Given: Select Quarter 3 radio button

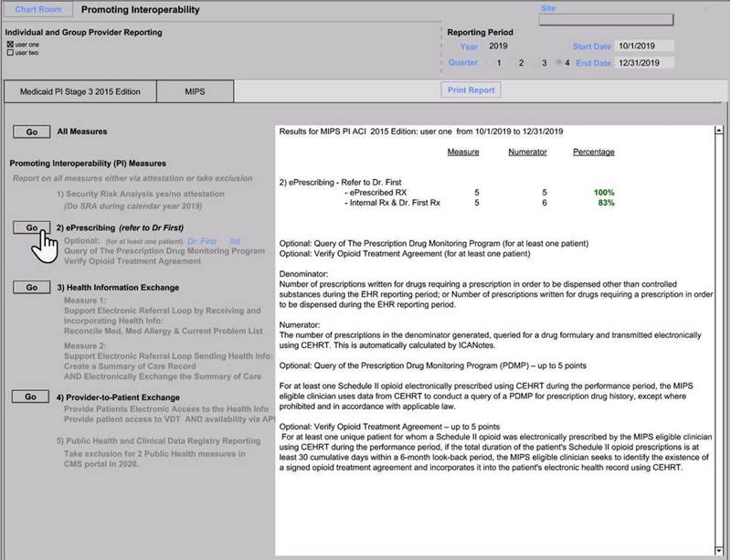Looking at the screenshot, I should [535, 63].
